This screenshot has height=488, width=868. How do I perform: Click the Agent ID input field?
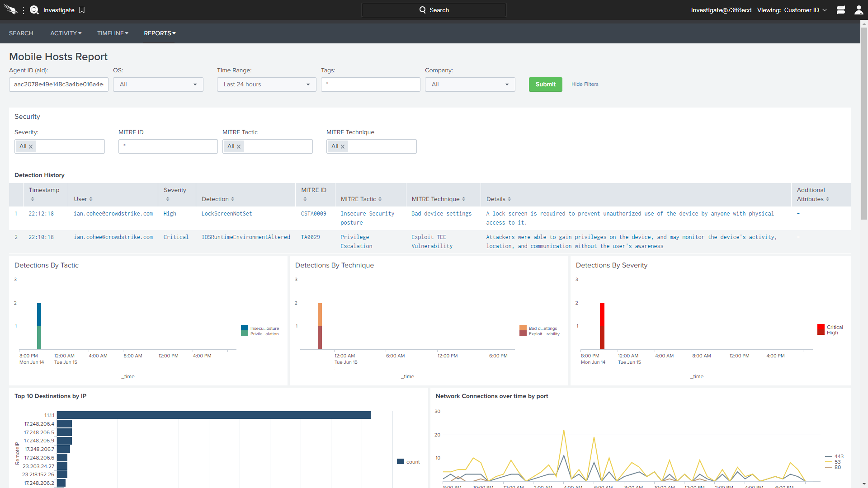(59, 84)
